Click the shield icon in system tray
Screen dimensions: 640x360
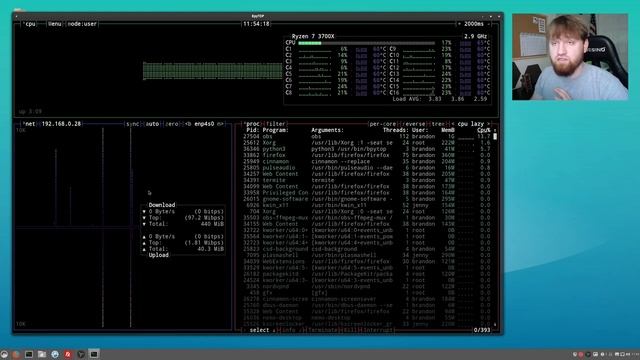(x=575, y=354)
